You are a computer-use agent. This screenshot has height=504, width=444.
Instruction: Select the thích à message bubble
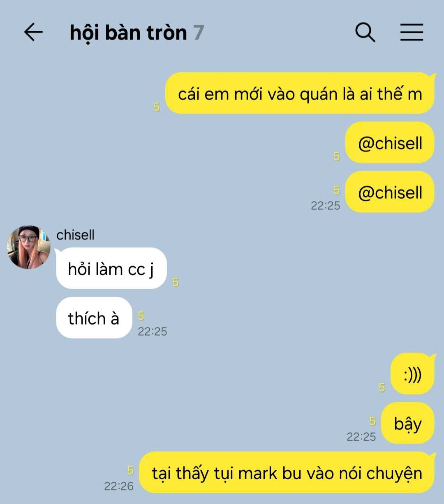[94, 318]
